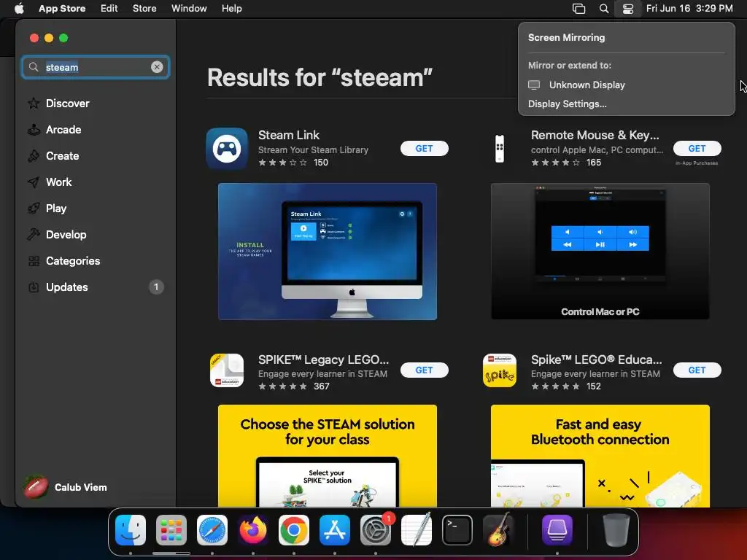
Task: Click the Updates badge showing 1
Action: (x=156, y=287)
